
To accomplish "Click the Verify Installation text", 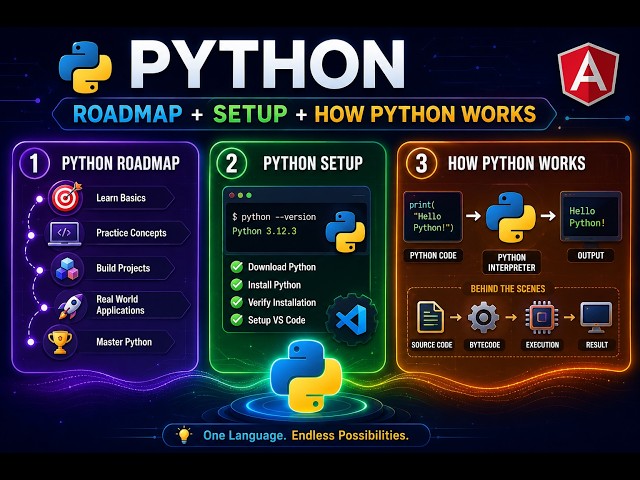I will [282, 302].
